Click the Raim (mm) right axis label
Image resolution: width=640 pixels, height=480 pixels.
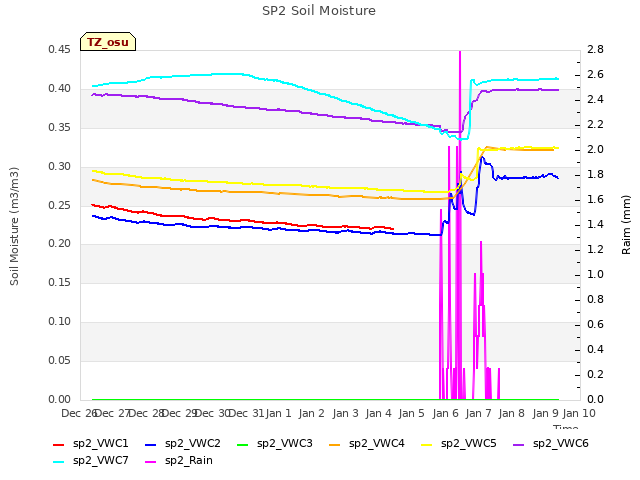click(x=626, y=225)
